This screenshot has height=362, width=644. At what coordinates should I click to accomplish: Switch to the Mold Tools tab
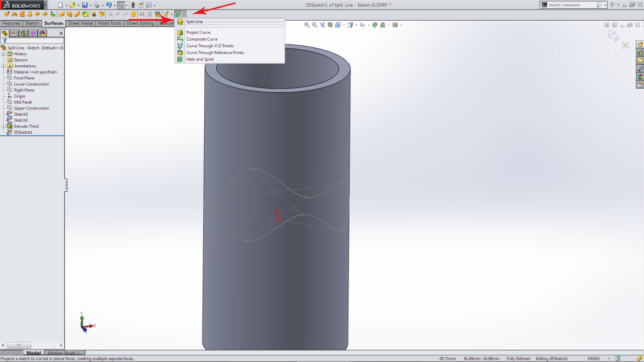(x=109, y=23)
